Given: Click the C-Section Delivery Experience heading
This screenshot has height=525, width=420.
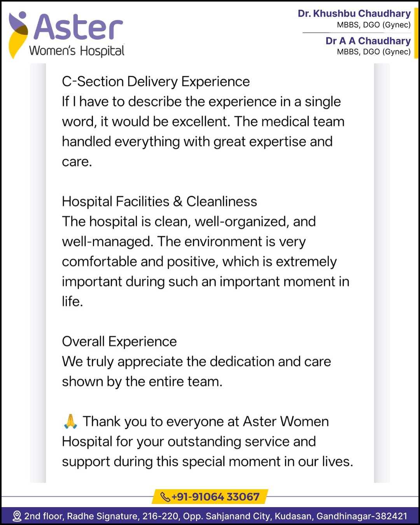Looking at the screenshot, I should tap(156, 82).
